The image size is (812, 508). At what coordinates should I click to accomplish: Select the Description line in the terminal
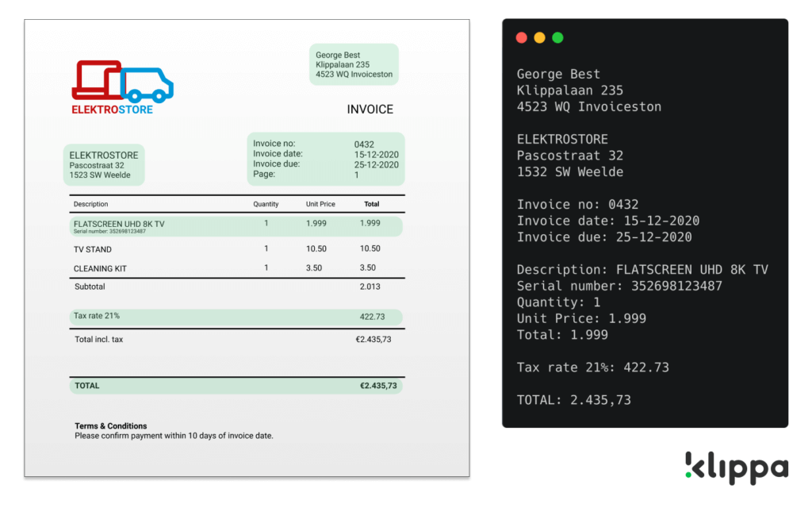click(642, 270)
